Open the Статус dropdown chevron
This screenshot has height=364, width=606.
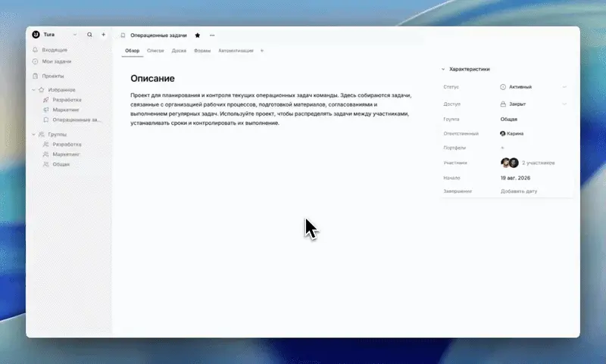click(x=564, y=87)
